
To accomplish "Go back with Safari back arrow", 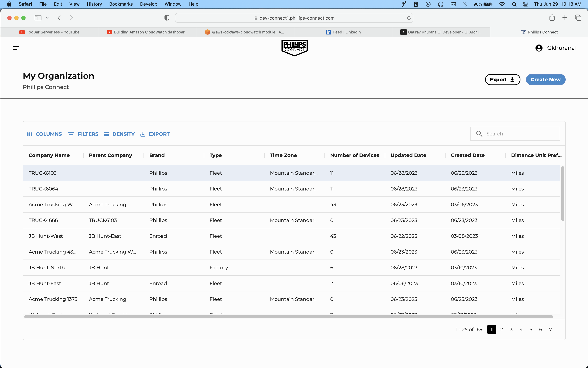I will [59, 18].
